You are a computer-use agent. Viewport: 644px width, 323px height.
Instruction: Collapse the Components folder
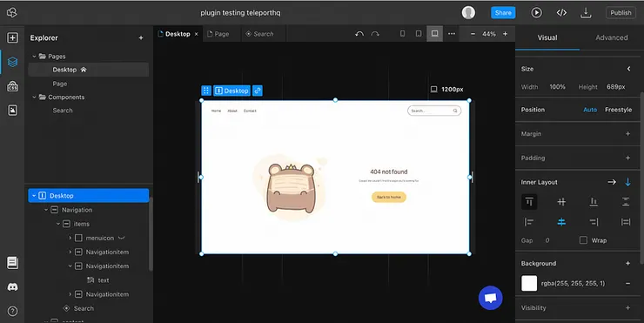pyautogui.click(x=34, y=97)
